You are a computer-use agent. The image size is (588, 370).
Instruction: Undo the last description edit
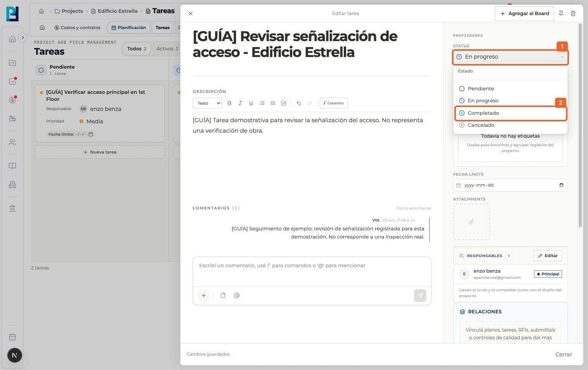tap(299, 103)
